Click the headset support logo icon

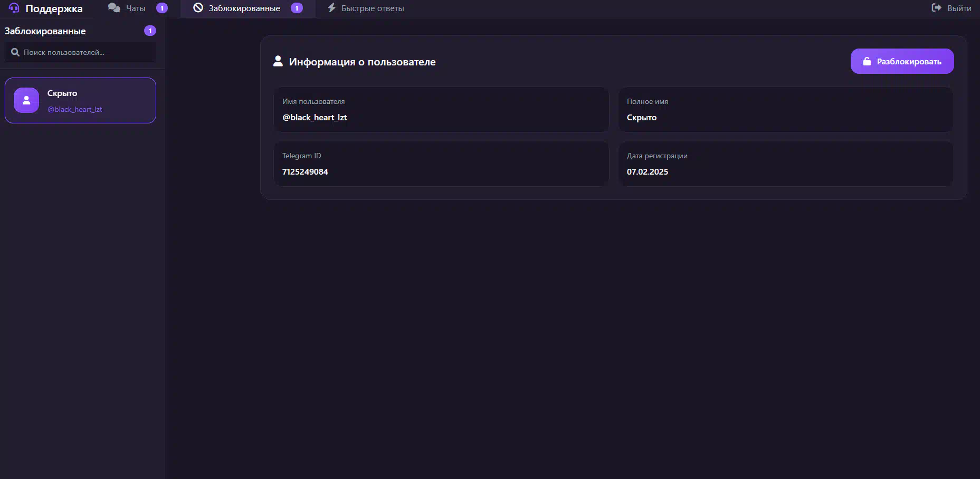pos(14,8)
